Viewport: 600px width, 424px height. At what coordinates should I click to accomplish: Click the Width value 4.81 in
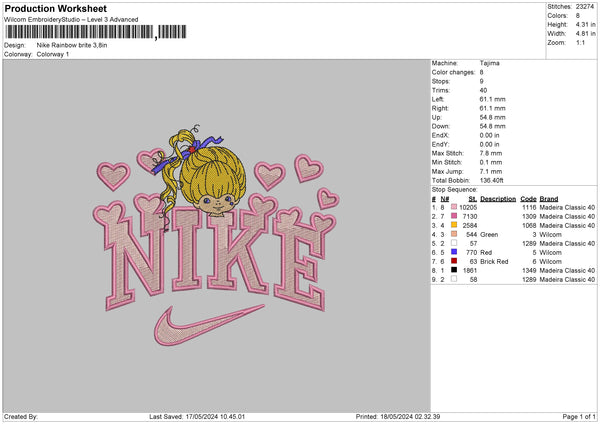click(x=585, y=34)
